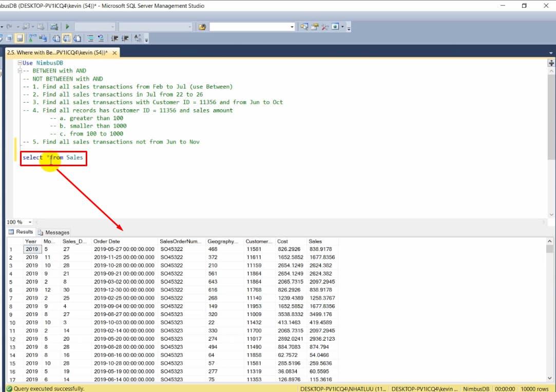
Task: Switch to the Messages tab
Action: point(56,232)
